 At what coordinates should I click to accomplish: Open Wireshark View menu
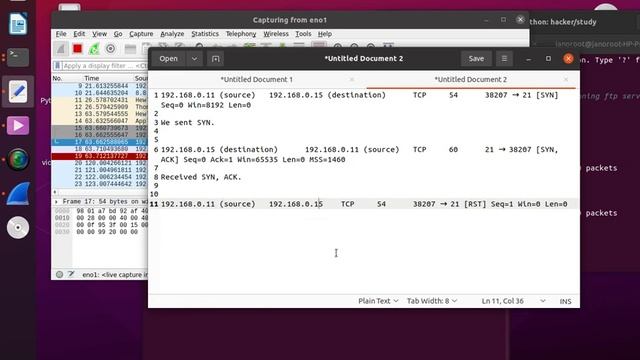pyautogui.click(x=99, y=34)
